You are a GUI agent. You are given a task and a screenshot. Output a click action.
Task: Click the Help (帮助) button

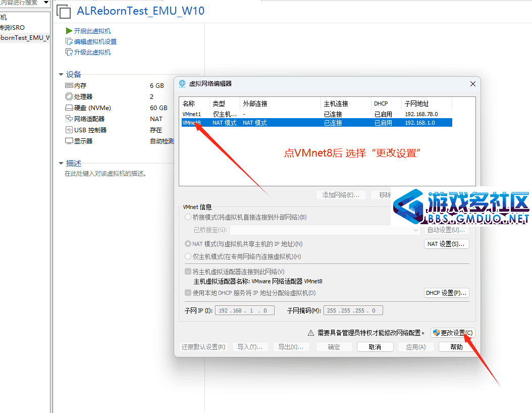click(x=457, y=347)
